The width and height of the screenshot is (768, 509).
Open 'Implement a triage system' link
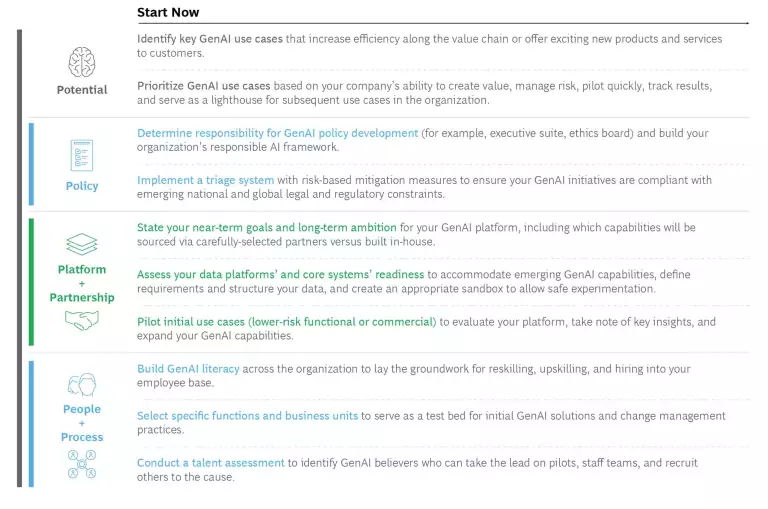point(204,180)
